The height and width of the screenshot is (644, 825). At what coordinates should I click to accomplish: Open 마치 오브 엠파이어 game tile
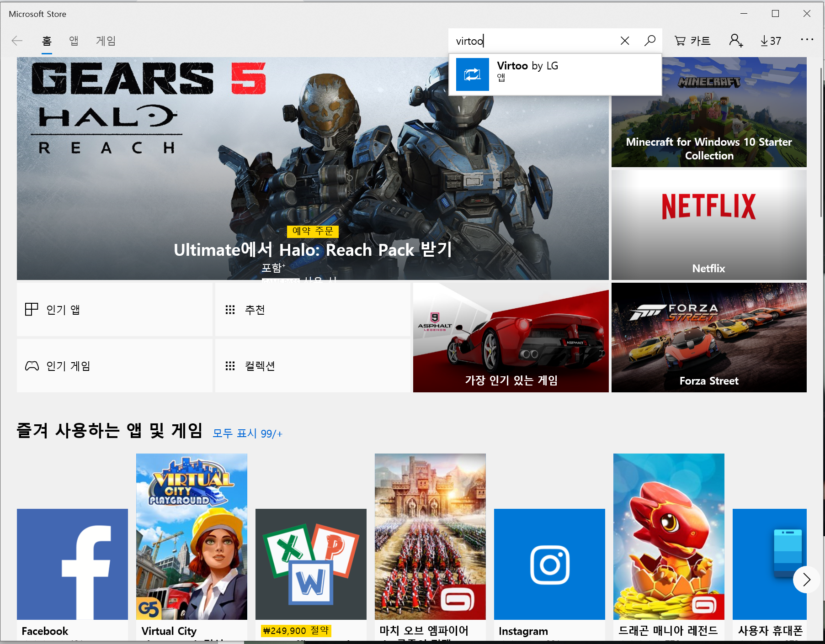tap(430, 547)
